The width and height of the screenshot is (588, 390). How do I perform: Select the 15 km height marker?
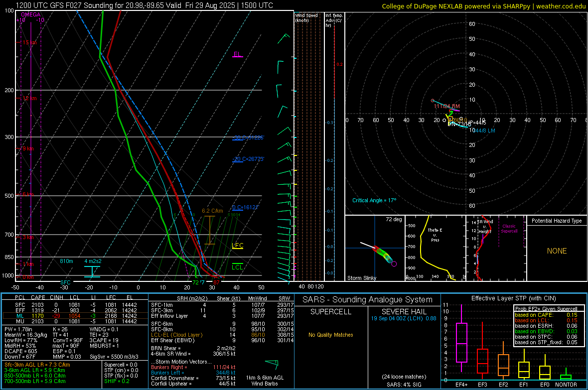point(29,42)
